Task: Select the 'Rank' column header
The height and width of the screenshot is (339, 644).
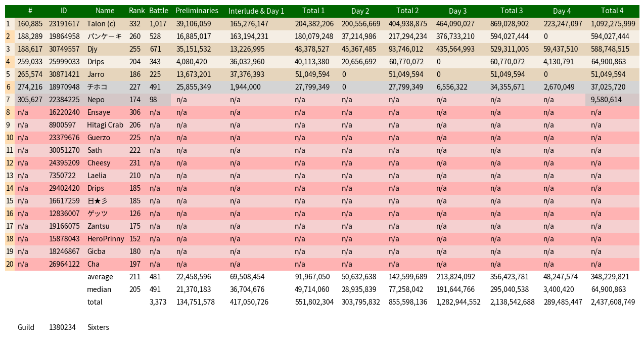Action: 137,11
